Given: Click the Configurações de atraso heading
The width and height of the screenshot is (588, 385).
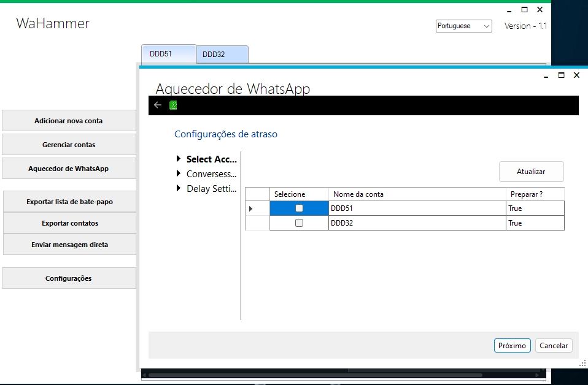Looking at the screenshot, I should 226,134.
